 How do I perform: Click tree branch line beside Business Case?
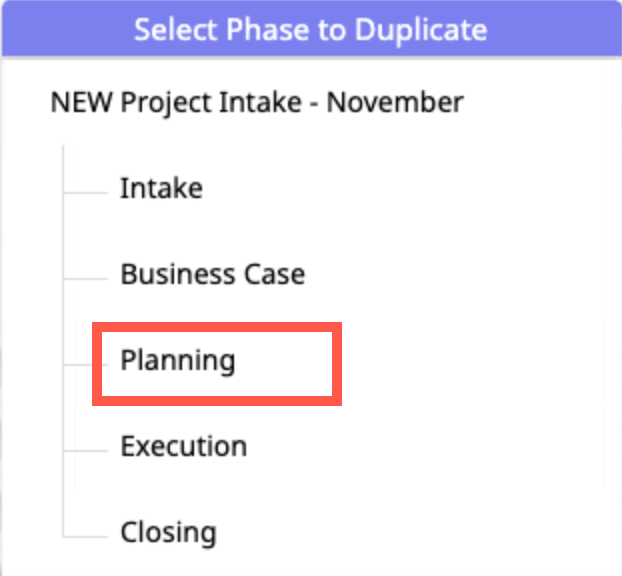click(x=86, y=276)
